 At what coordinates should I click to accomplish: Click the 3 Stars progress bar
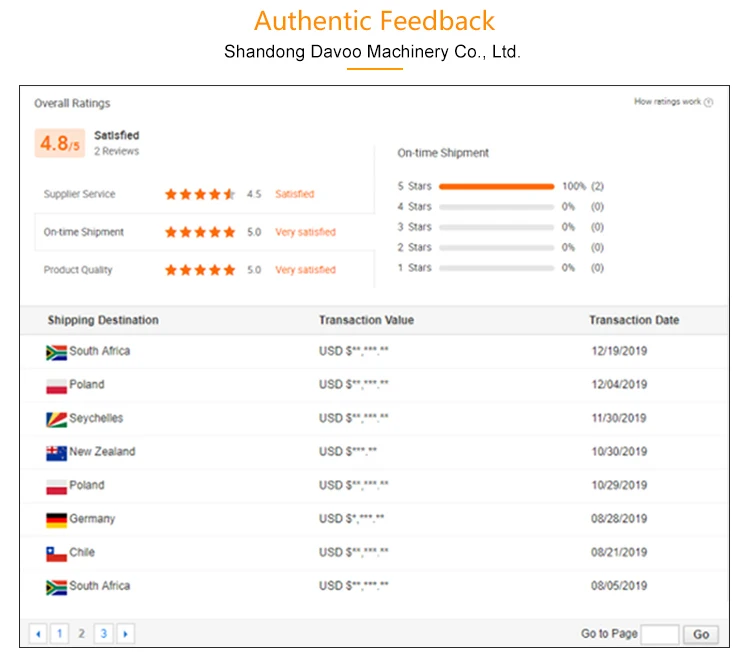pos(496,228)
